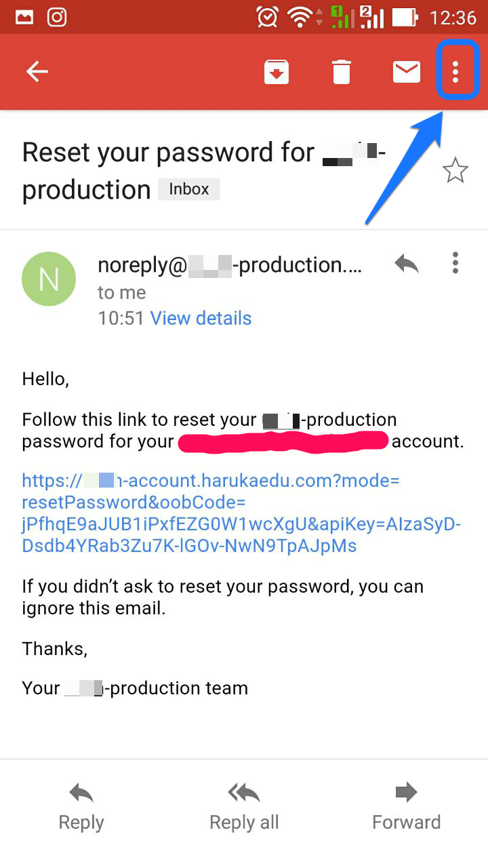Viewport: 488px width, 868px height.
Task: Tap the Instagram notification icon in the status bar
Action: pyautogui.click(x=57, y=17)
